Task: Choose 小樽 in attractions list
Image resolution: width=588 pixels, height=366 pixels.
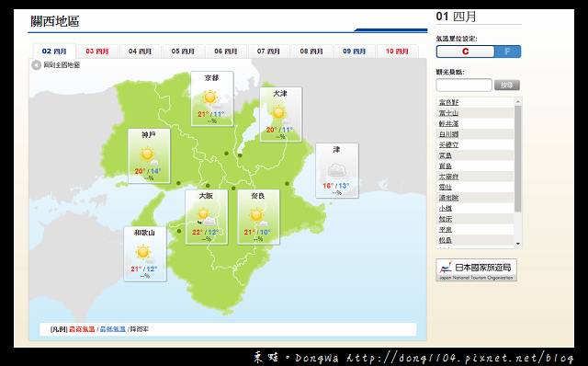Action: click(x=445, y=208)
